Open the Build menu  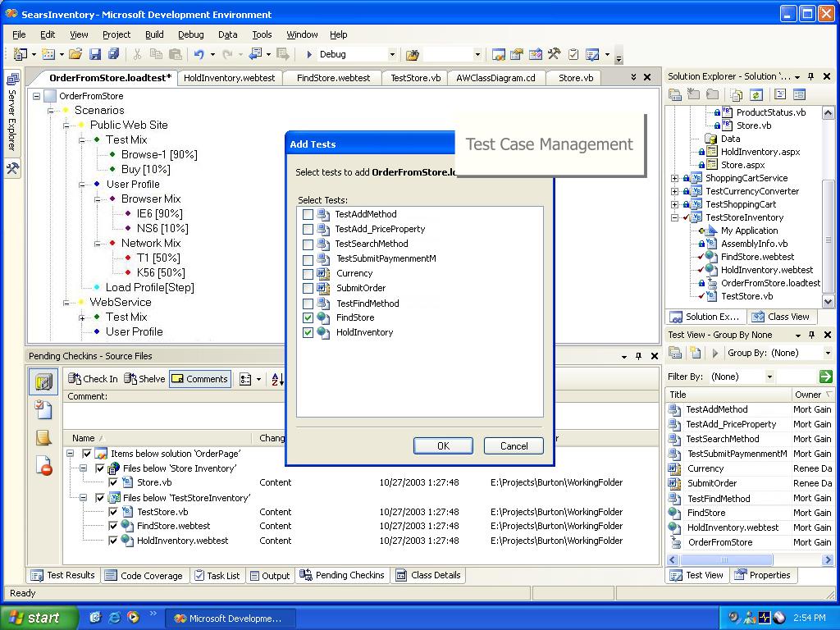click(x=154, y=34)
